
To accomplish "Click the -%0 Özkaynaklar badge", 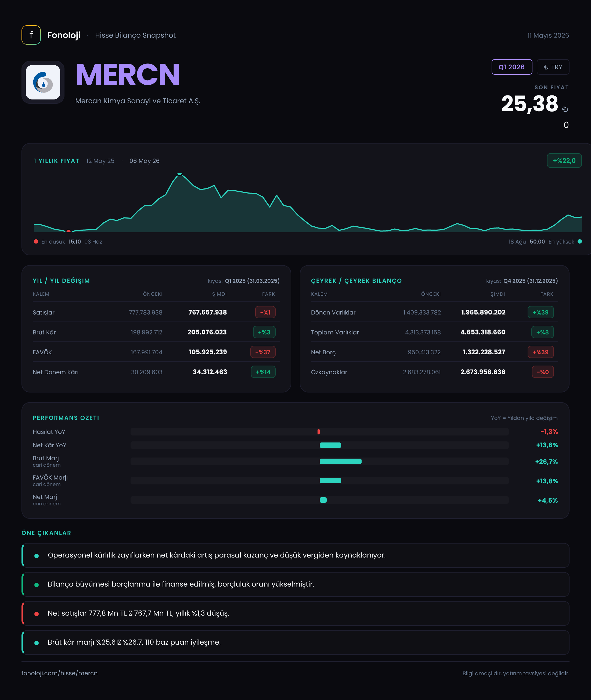I will 543,372.
